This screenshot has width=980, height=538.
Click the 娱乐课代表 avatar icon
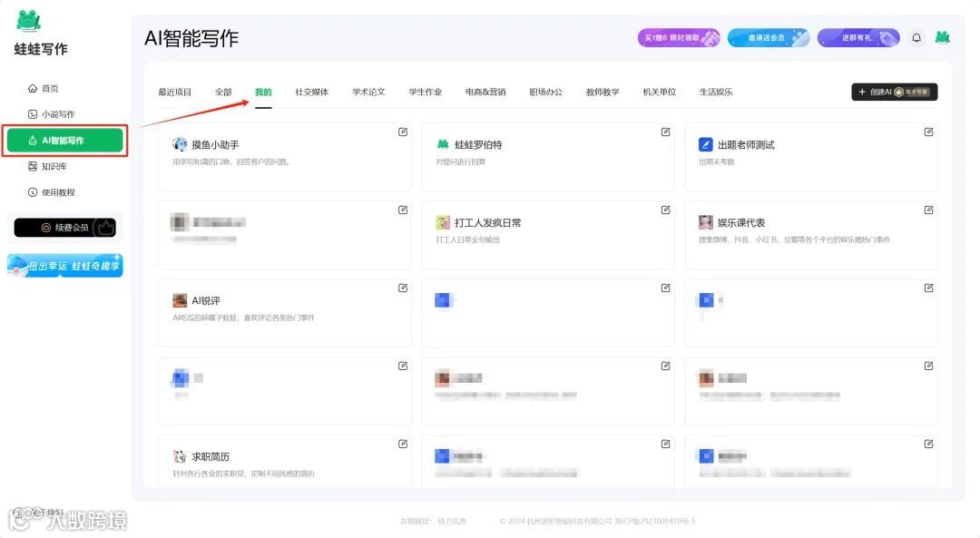(x=706, y=222)
